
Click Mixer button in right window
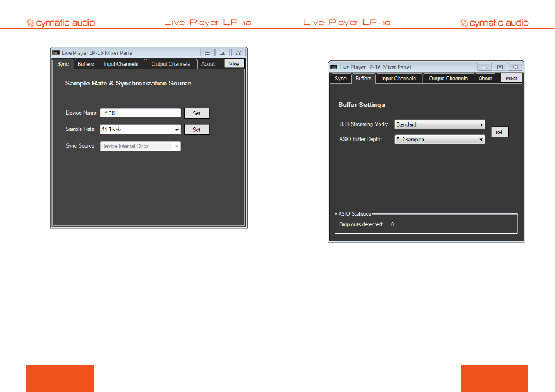511,78
